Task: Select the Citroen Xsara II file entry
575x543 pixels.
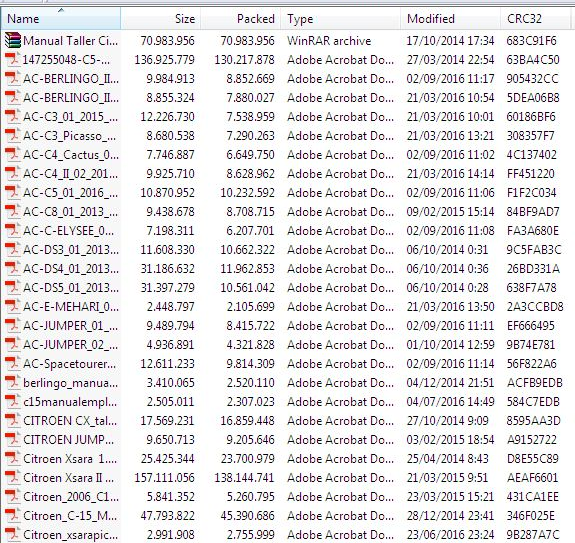Action: [x=286, y=477]
